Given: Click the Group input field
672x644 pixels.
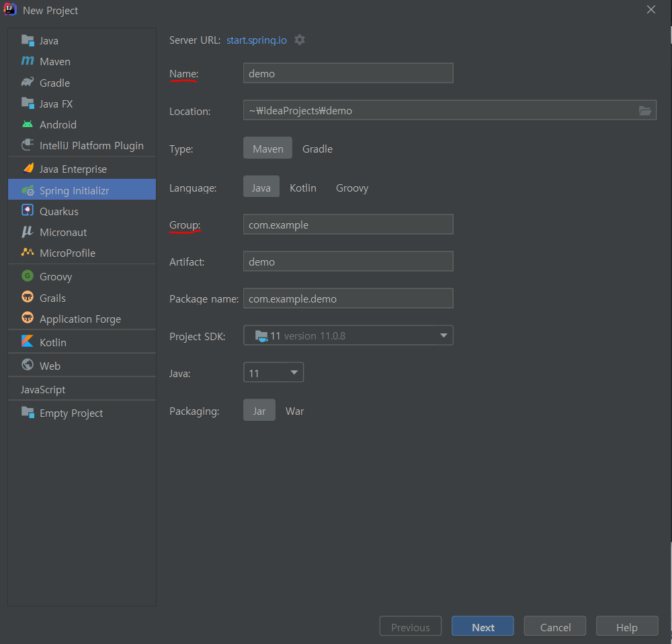Looking at the screenshot, I should tap(348, 225).
